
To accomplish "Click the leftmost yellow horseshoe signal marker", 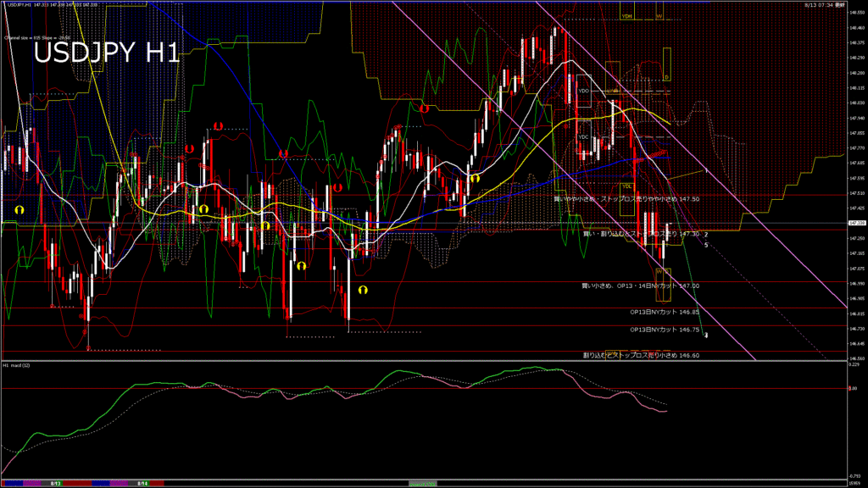I will click(19, 208).
